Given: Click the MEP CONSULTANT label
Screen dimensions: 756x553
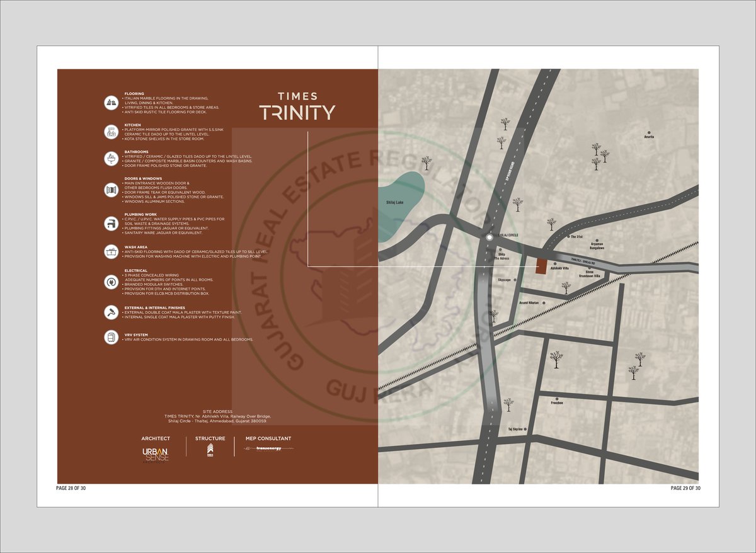Looking at the screenshot, I should click(268, 438).
